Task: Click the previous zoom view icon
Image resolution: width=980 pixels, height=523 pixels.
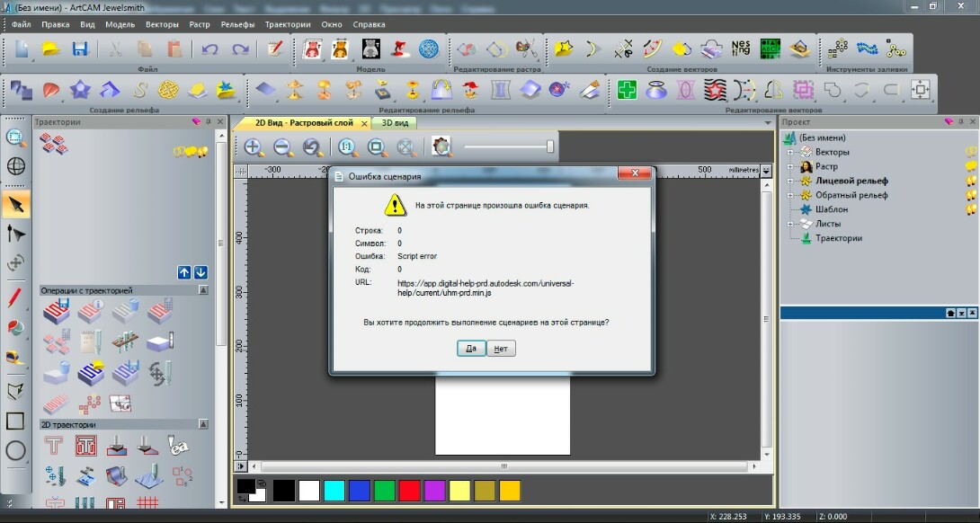Action: pos(312,146)
